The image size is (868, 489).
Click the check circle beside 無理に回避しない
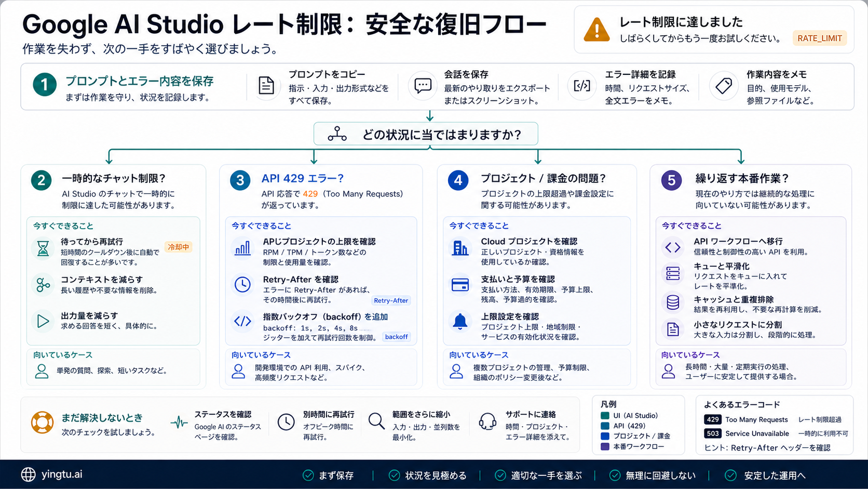(615, 475)
